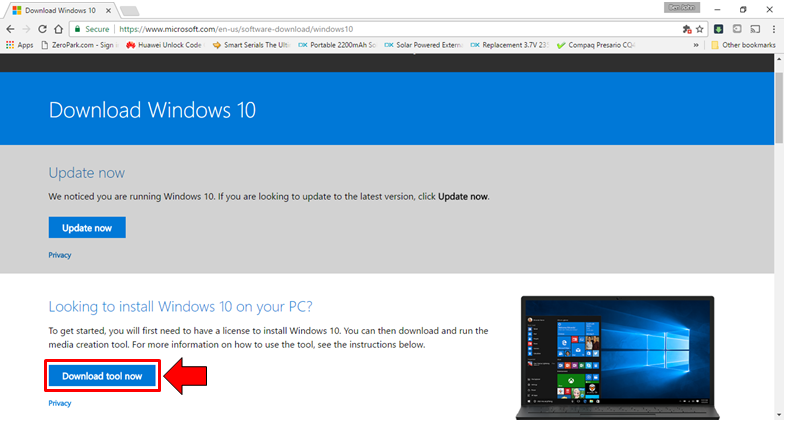
Task: Open the Huawei Unlock Code bookmark
Action: pos(166,45)
